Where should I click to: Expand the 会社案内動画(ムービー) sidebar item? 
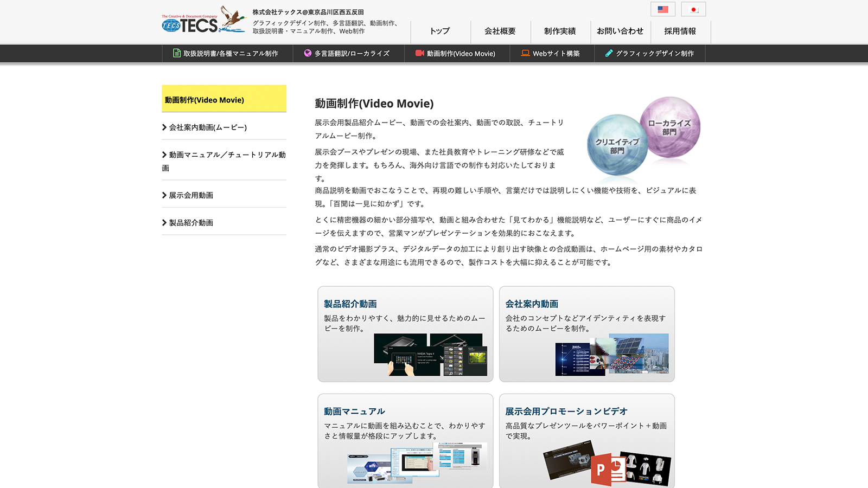208,127
